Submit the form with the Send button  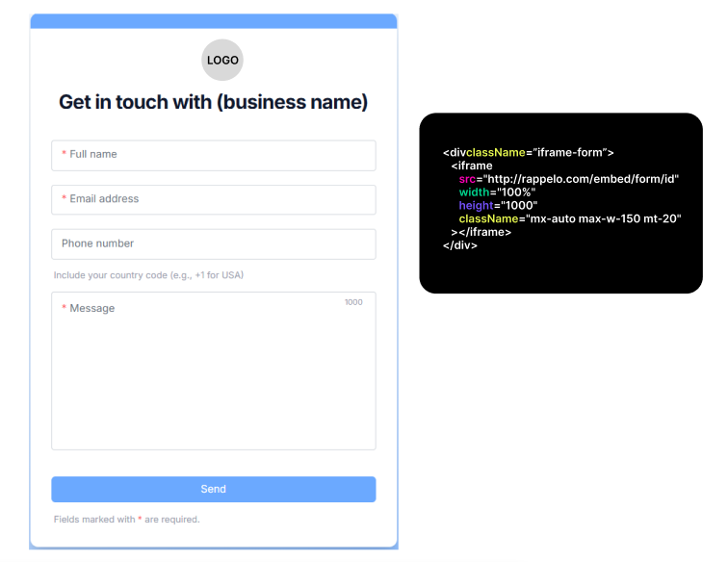click(214, 489)
